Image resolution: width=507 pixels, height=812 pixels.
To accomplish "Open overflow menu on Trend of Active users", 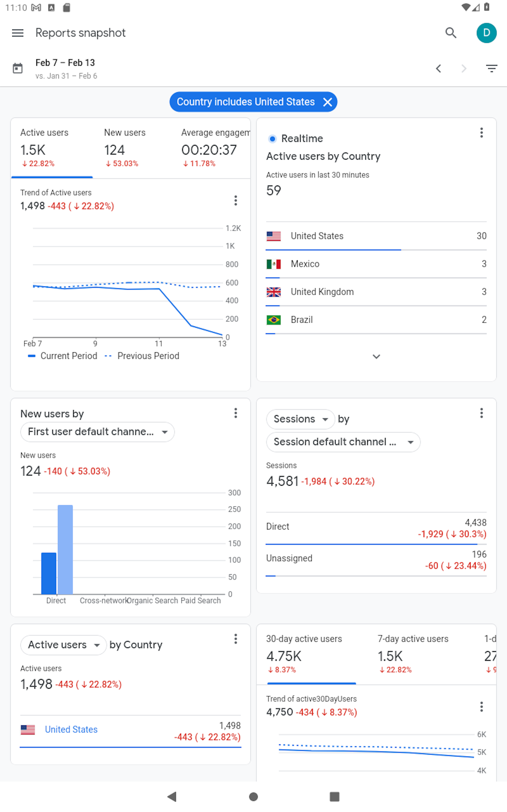I will point(236,200).
